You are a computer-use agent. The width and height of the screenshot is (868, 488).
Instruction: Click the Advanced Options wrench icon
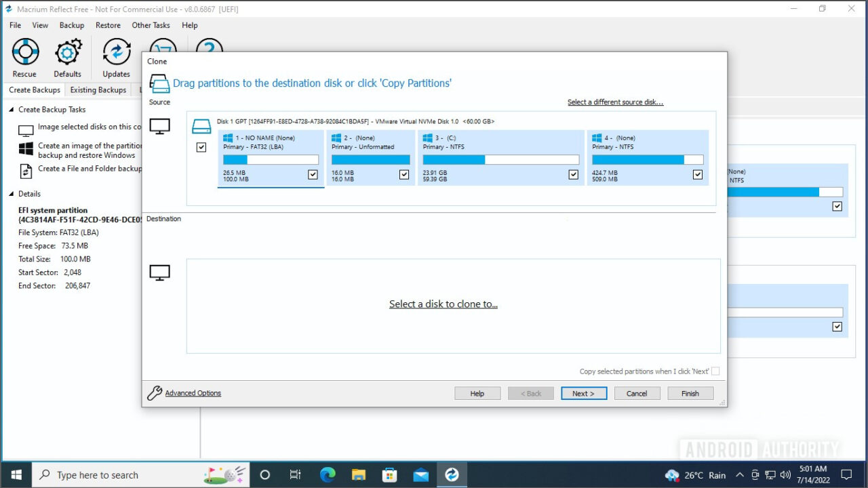click(155, 393)
